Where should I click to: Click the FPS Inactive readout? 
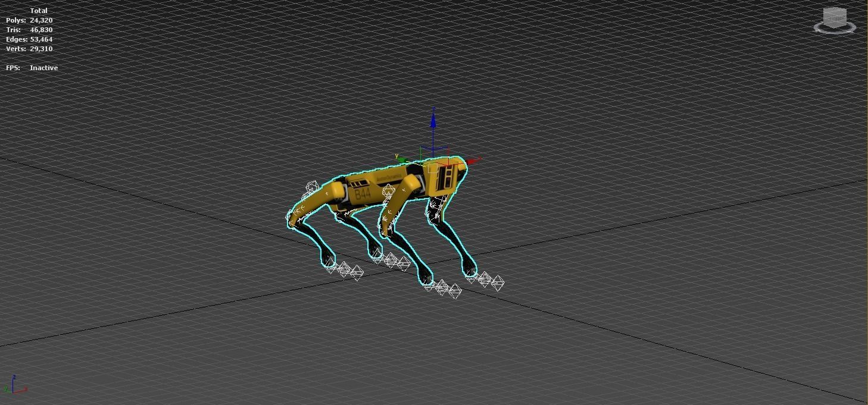[x=32, y=68]
